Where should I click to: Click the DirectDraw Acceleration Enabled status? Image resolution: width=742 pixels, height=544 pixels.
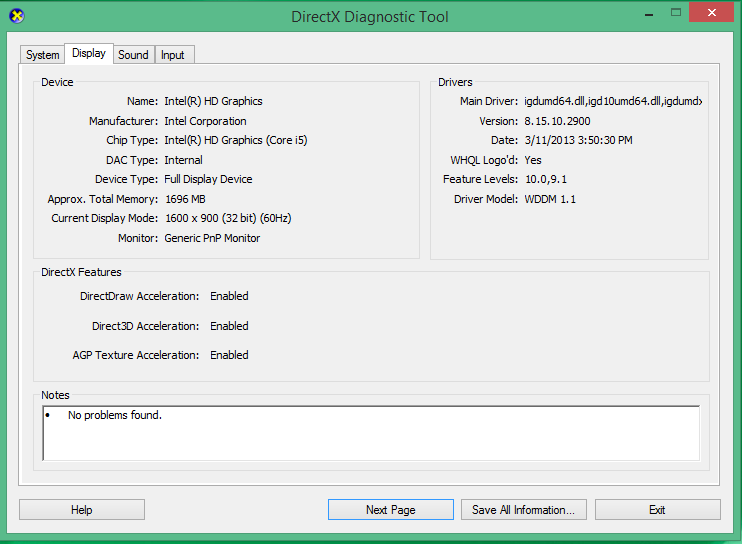229,296
